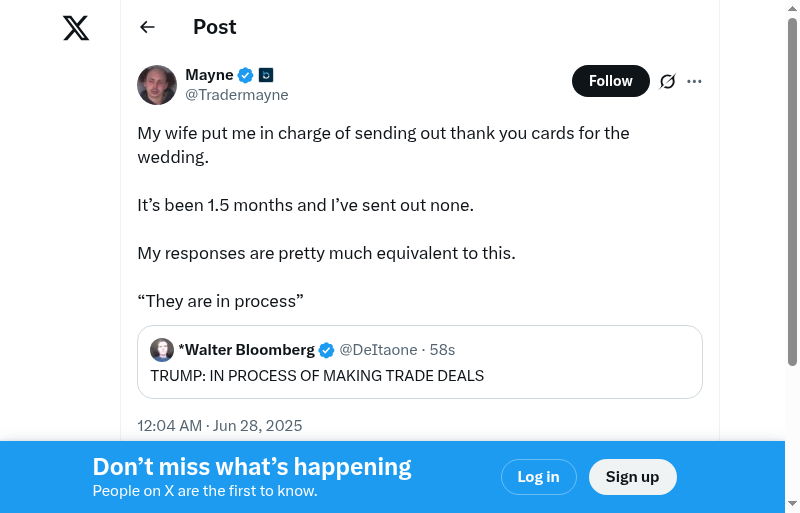Click the scrollbar down arrow
Screen dimensions: 800x513
tap(792, 504)
